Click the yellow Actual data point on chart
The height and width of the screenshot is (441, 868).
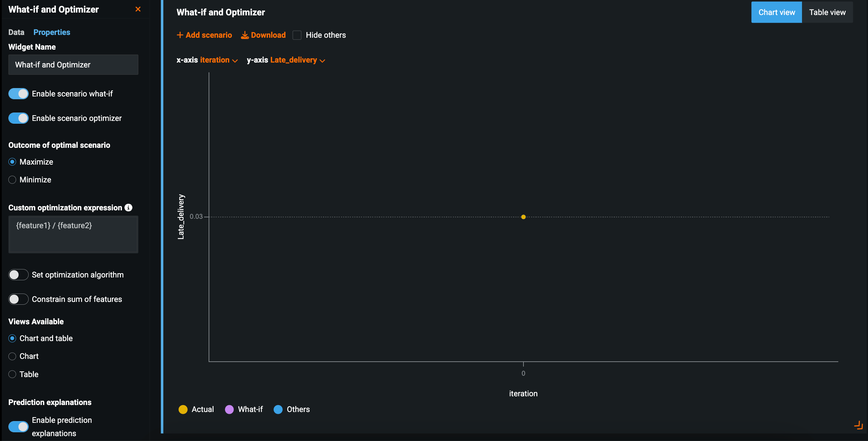(523, 217)
